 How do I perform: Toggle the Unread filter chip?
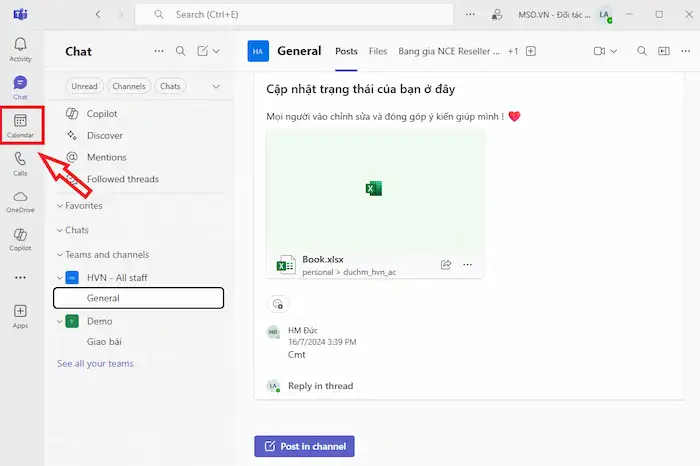point(84,86)
